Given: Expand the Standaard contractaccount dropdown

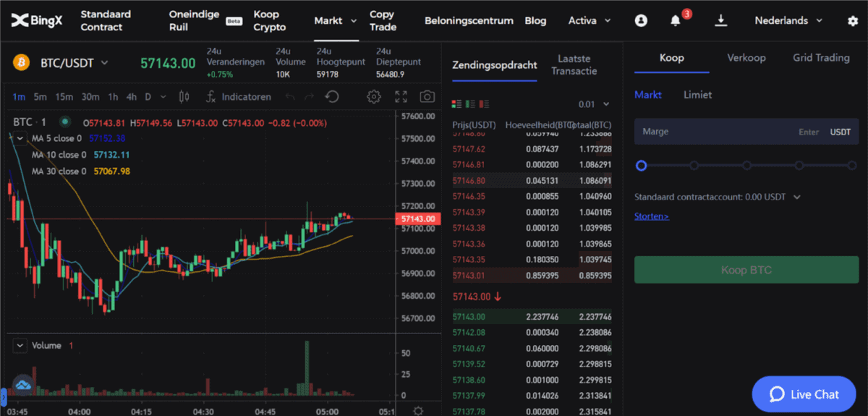Looking at the screenshot, I should coord(797,197).
